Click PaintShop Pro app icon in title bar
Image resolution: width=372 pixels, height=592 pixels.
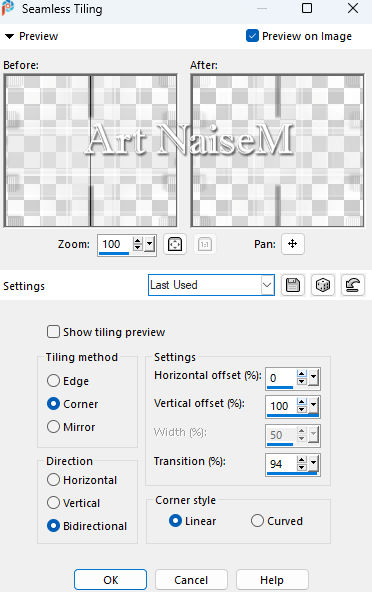(8, 8)
